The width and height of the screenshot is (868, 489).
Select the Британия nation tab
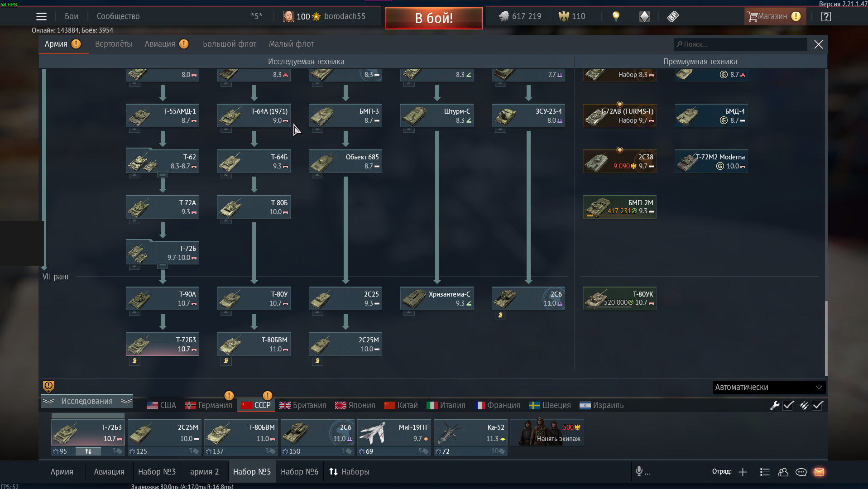tap(303, 405)
